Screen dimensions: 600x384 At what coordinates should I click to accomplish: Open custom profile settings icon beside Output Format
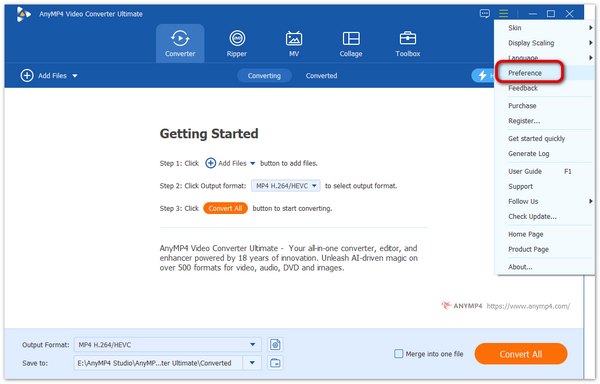click(275, 345)
